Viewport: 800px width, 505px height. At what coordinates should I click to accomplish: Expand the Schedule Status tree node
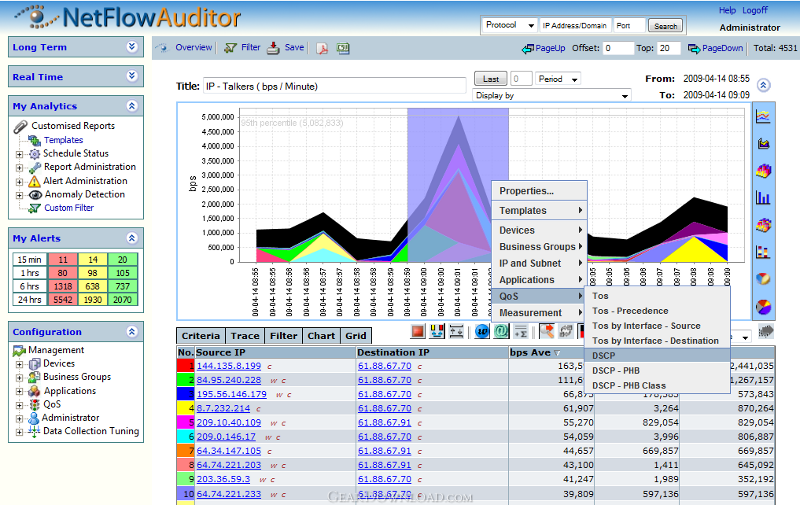point(19,154)
